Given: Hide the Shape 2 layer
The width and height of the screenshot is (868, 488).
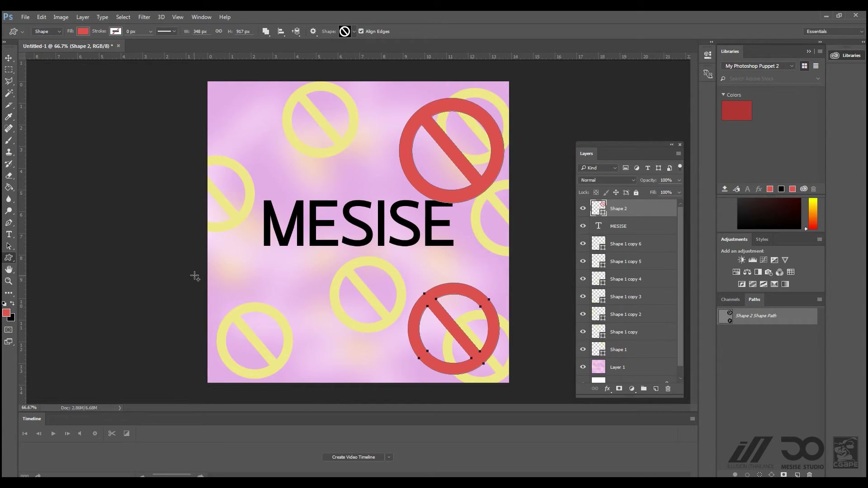Looking at the screenshot, I should (583, 208).
